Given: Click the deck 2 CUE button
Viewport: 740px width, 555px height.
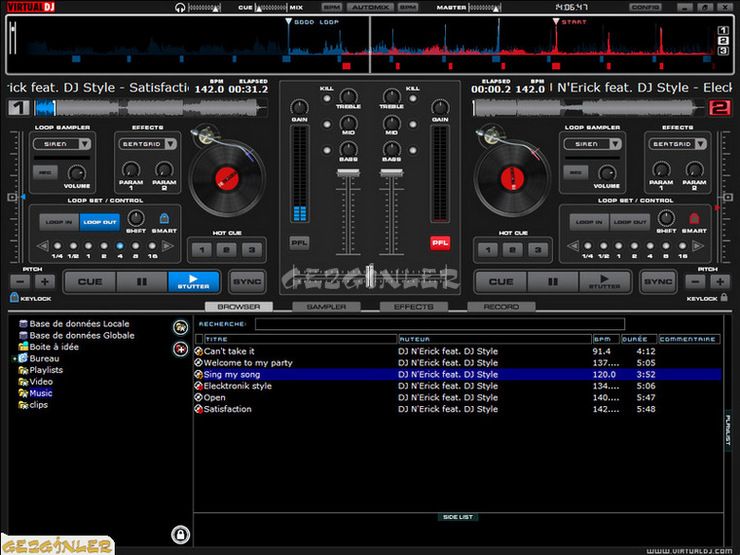Looking at the screenshot, I should 501,281.
